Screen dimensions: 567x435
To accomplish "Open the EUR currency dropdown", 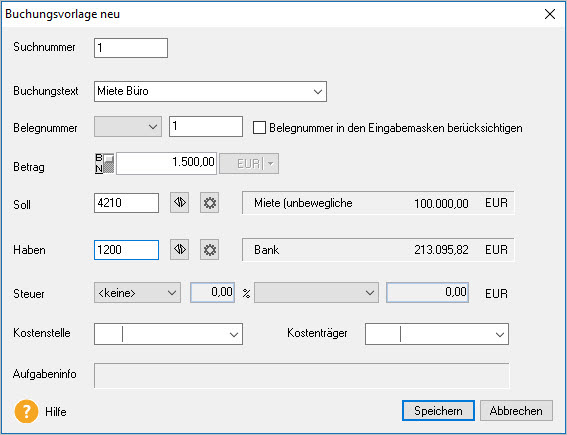I will pos(249,164).
